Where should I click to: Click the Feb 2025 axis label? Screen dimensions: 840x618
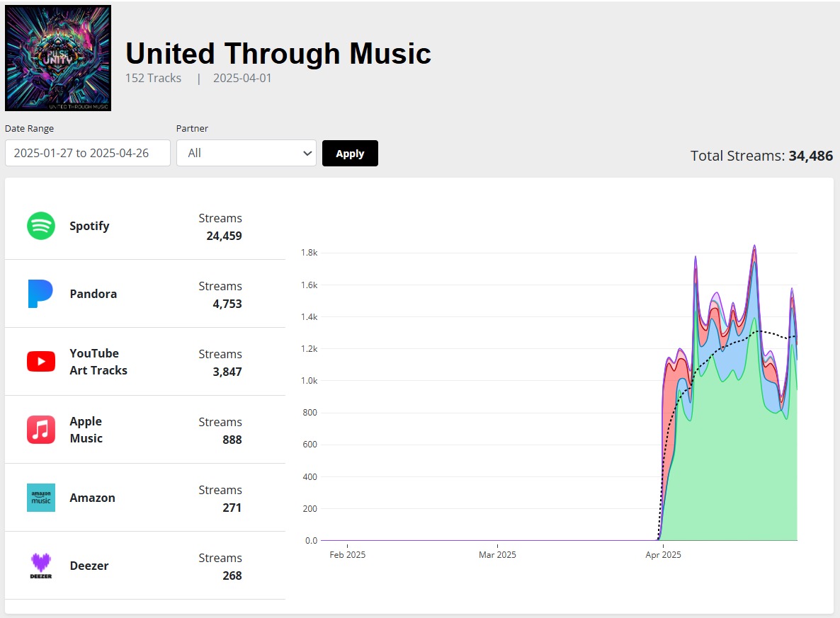coord(348,555)
